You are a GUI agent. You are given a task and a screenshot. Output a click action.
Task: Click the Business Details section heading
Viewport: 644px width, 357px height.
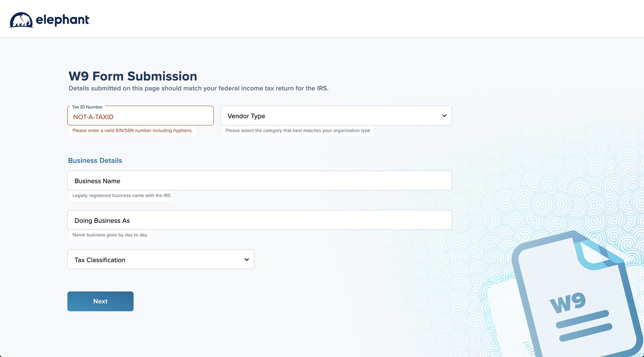(x=95, y=160)
